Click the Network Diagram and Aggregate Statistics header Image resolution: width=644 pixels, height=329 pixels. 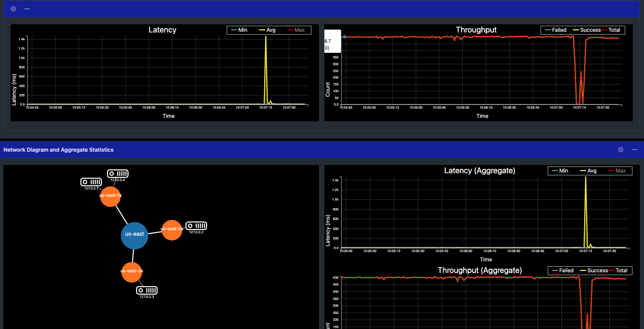(58, 149)
